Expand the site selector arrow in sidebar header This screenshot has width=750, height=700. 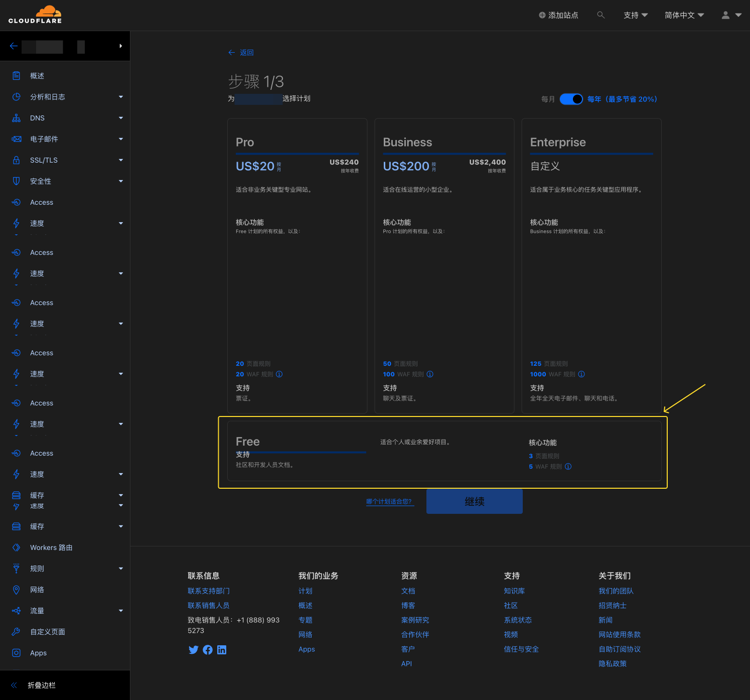click(121, 46)
